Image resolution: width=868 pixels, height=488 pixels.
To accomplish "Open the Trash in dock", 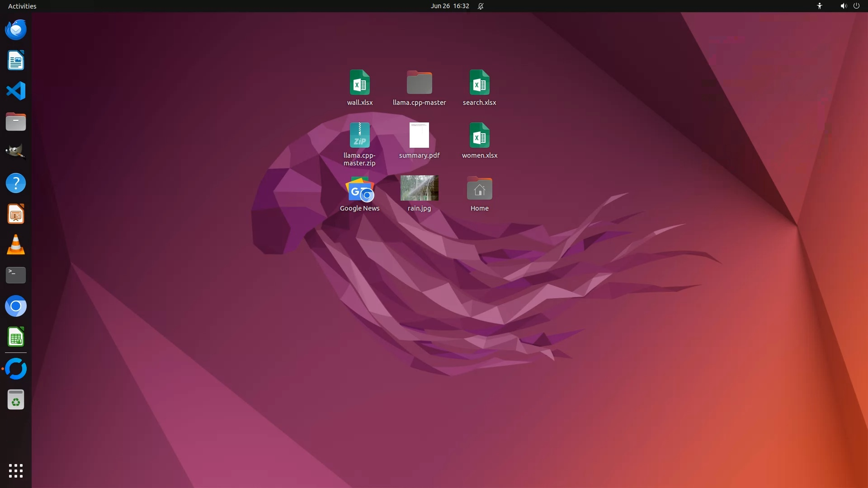I will [x=16, y=400].
